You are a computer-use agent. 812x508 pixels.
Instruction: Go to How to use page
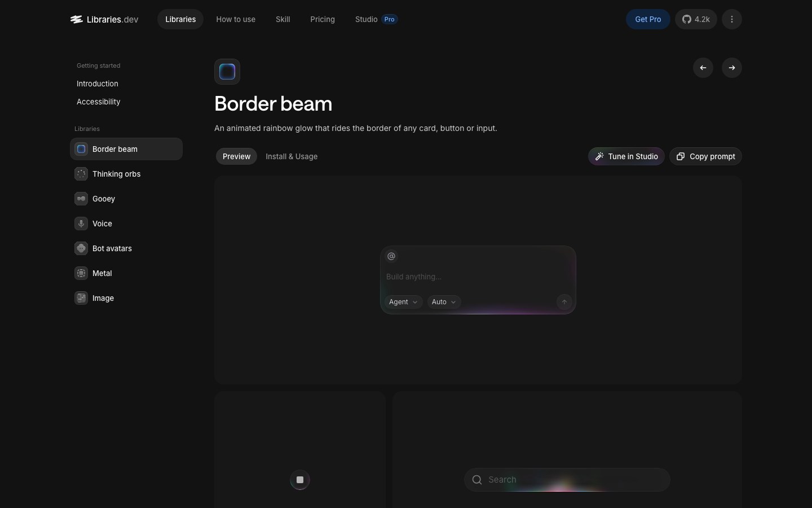[236, 19]
